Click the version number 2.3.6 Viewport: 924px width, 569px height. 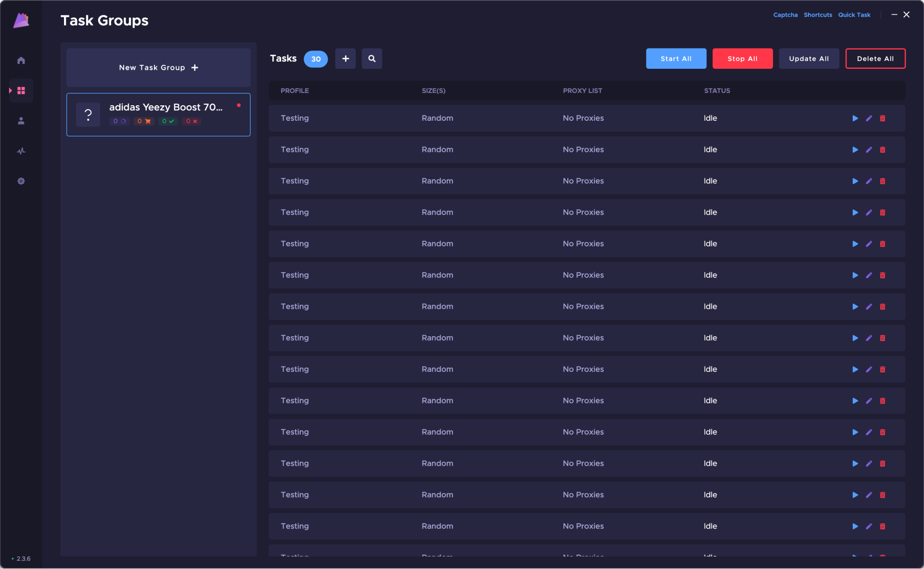pyautogui.click(x=23, y=558)
